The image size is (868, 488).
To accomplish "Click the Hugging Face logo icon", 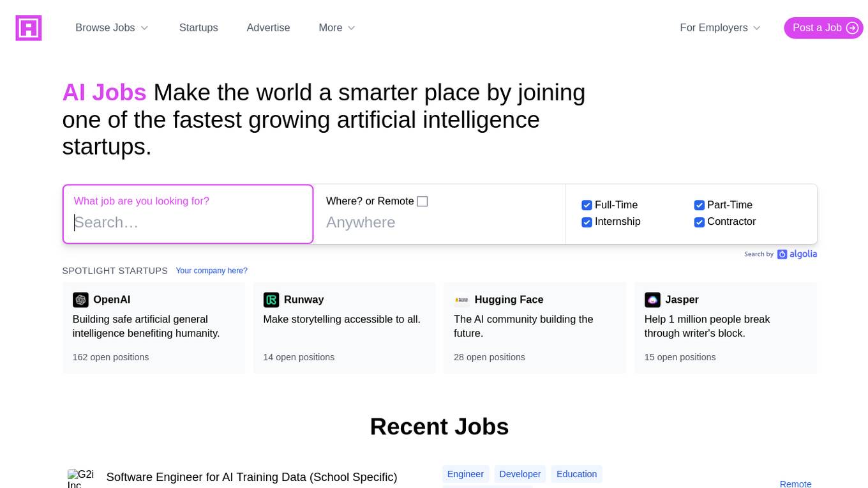I will pyautogui.click(x=461, y=300).
